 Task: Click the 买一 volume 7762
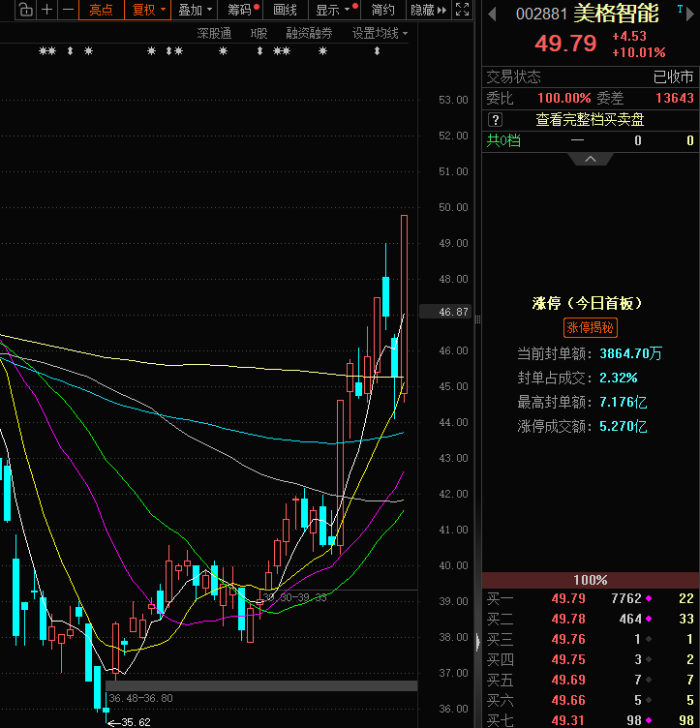pos(626,598)
